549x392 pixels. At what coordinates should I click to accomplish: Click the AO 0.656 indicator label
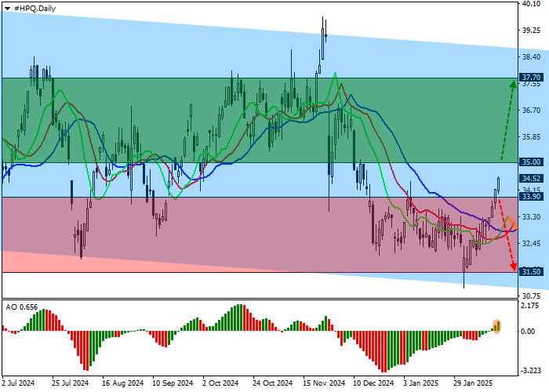click(20, 305)
